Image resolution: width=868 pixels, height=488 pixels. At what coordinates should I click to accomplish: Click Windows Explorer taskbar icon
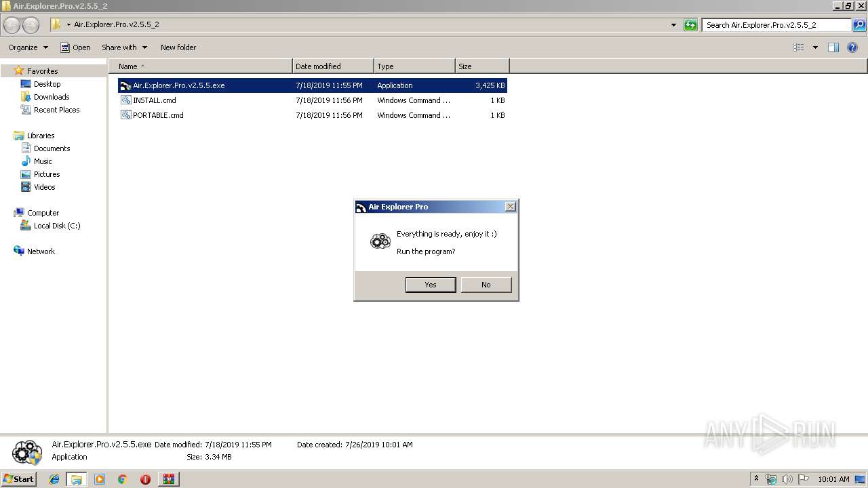[77, 479]
